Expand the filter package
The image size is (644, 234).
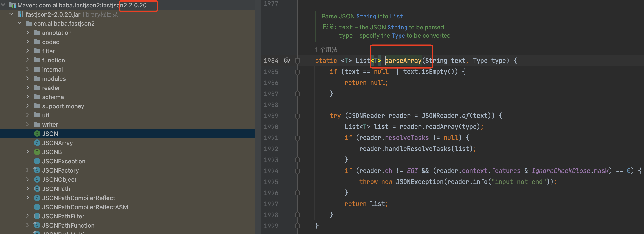[28, 51]
